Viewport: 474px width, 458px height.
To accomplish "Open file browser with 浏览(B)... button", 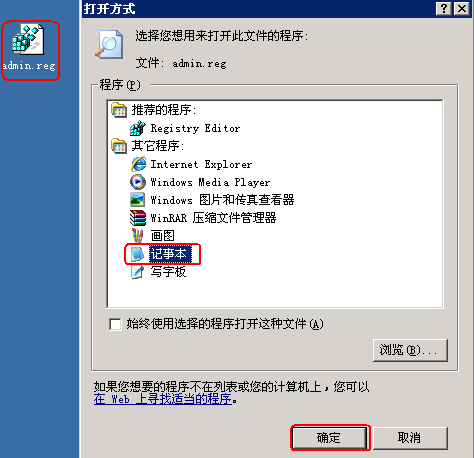I will [x=410, y=350].
